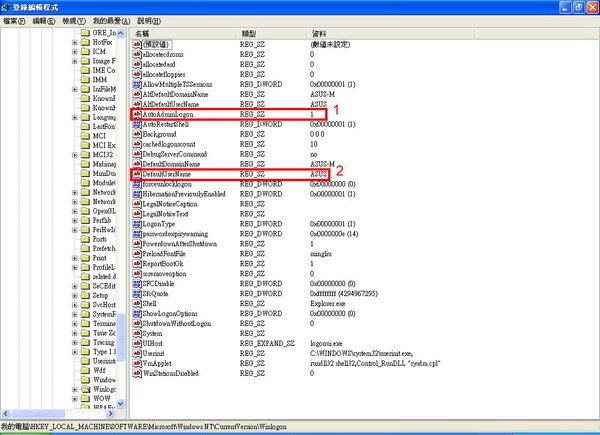Click the string icon of AutoAdminLogon value
Screen dimensions: 600x435
point(137,114)
